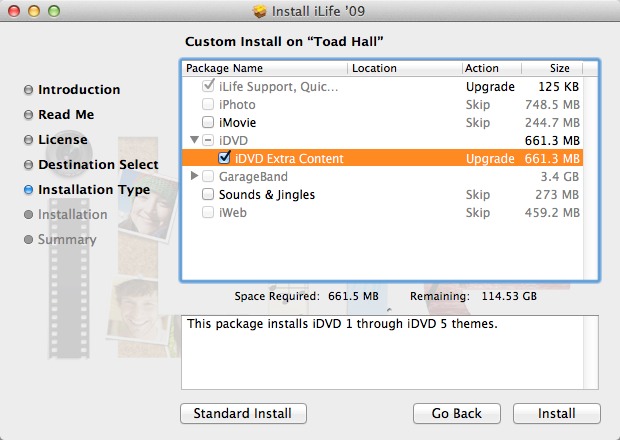Click the Destination Select step bullet
The image size is (620, 440).
[x=29, y=165]
